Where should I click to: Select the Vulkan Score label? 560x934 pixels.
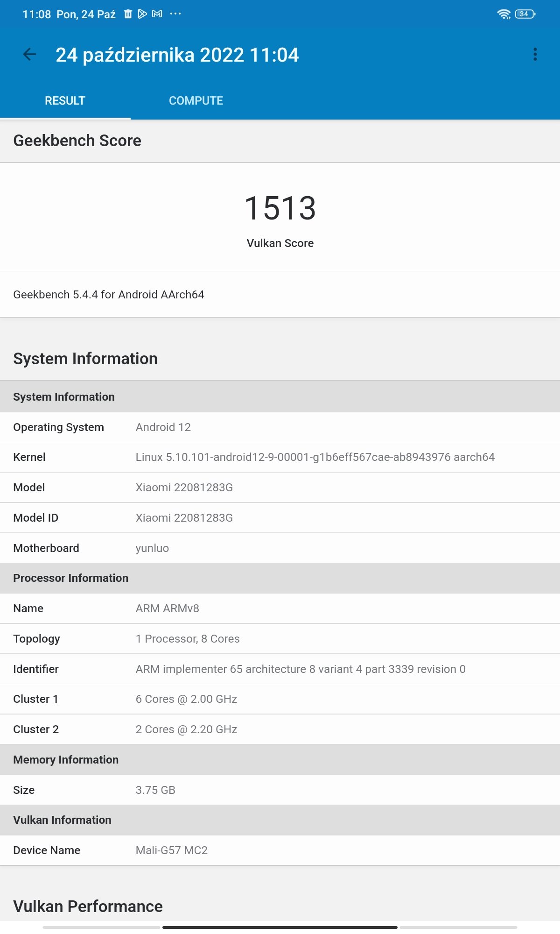coord(280,243)
